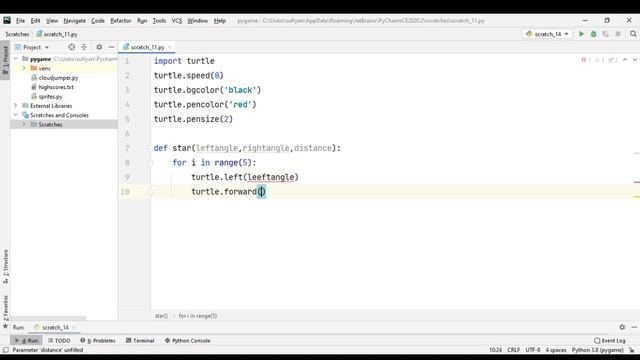This screenshot has width=640, height=360.
Task: Open the Problems tool window
Action: coord(98,340)
